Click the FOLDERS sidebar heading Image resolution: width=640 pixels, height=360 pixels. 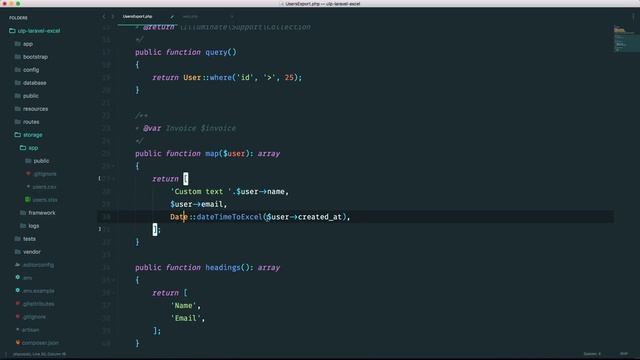18,18
